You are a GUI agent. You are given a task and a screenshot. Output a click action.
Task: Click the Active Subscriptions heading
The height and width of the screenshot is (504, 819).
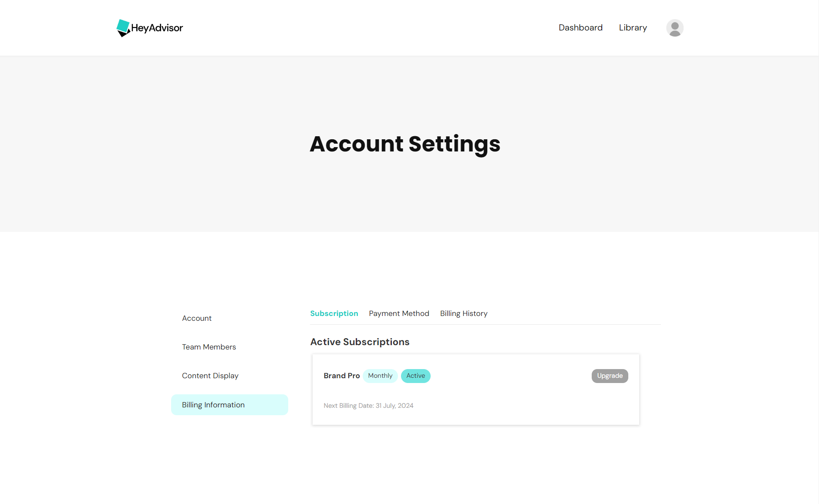[x=359, y=342]
